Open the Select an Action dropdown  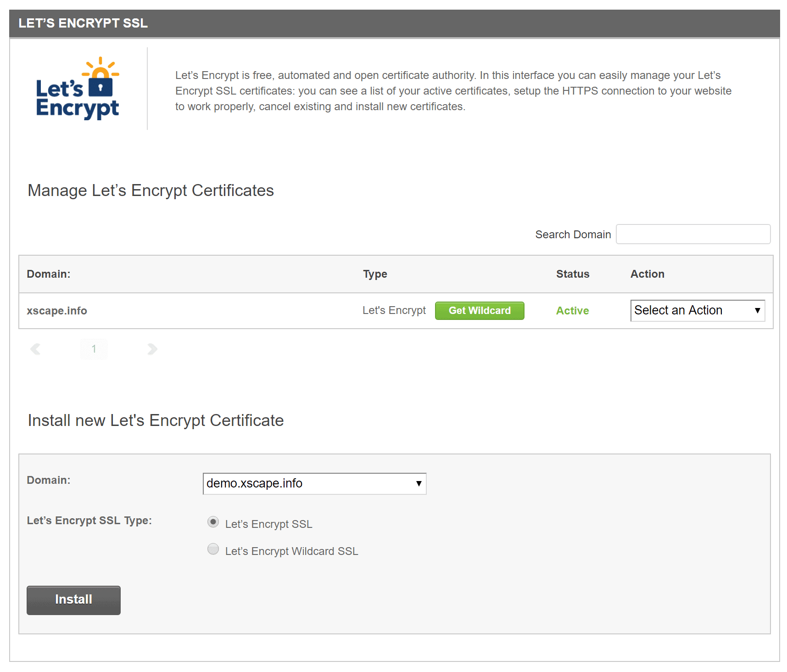coord(698,311)
